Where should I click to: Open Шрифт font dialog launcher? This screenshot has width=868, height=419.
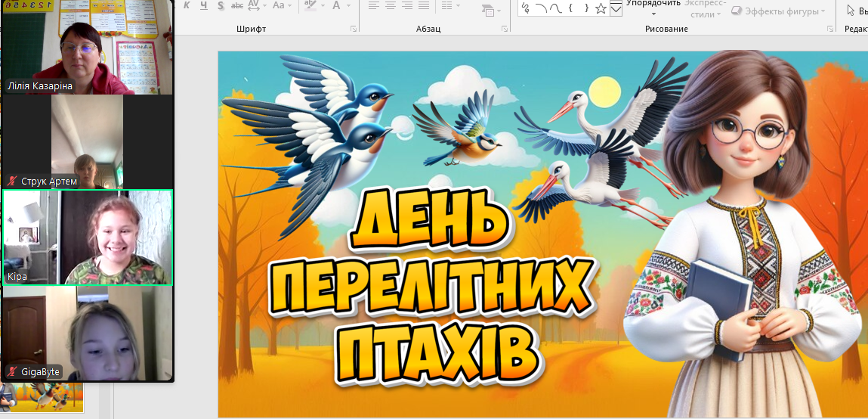[x=354, y=29]
